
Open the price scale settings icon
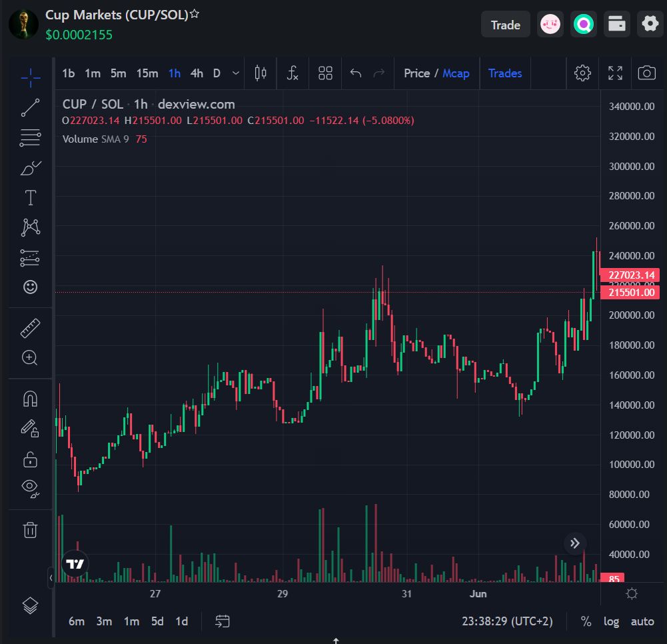click(x=632, y=593)
